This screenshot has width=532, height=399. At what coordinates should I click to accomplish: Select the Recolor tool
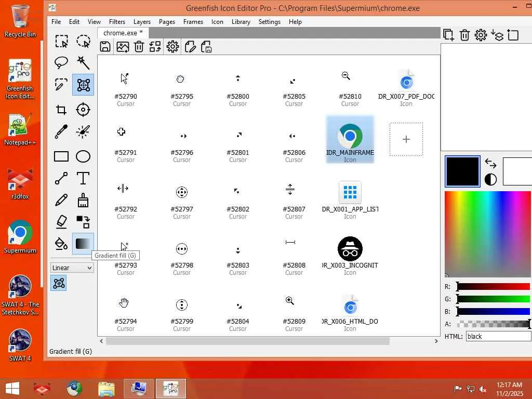(x=83, y=222)
